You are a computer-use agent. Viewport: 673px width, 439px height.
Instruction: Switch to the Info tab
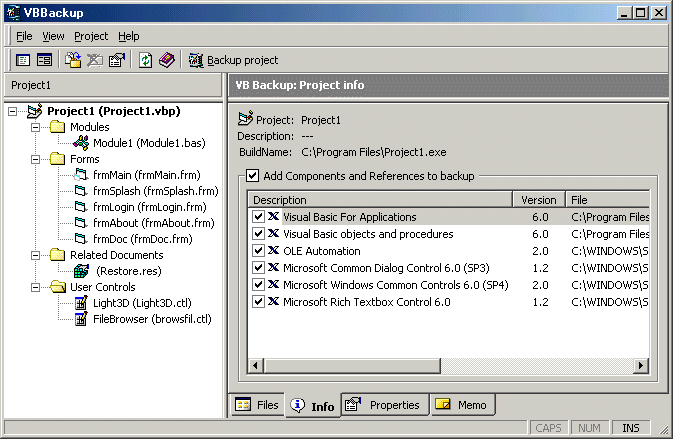click(x=312, y=406)
